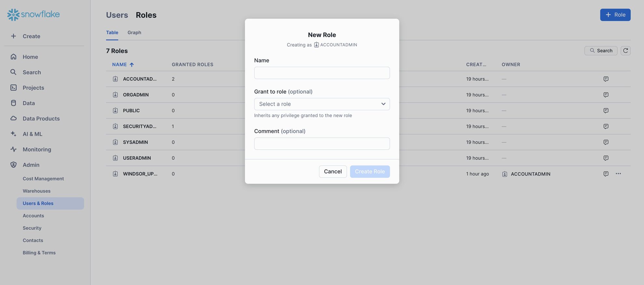View comment for PUBLIC row
This screenshot has height=285, width=644.
(606, 111)
